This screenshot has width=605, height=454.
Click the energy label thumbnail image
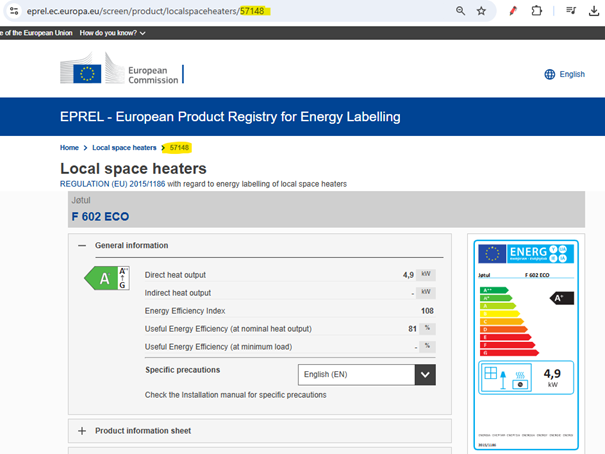(x=526, y=342)
